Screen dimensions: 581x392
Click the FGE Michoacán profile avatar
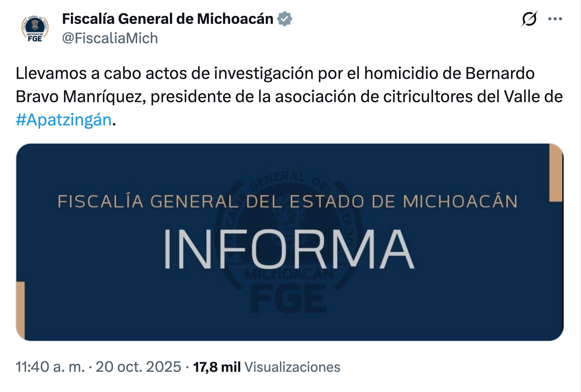[x=35, y=29]
